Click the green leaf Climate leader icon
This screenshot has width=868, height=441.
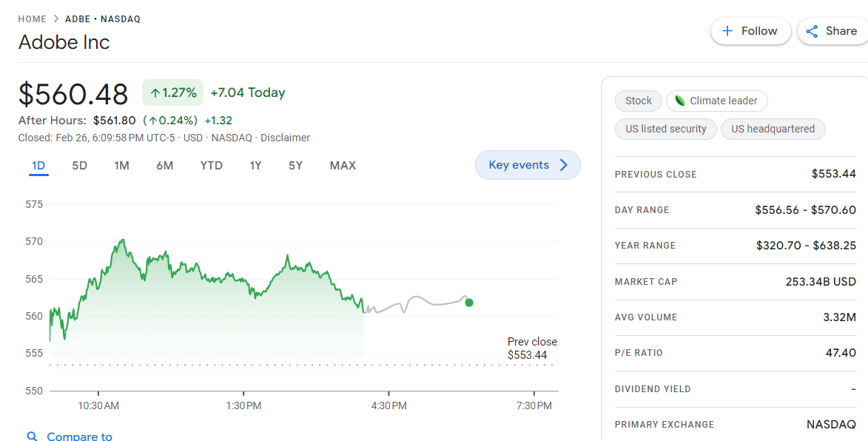[680, 101]
